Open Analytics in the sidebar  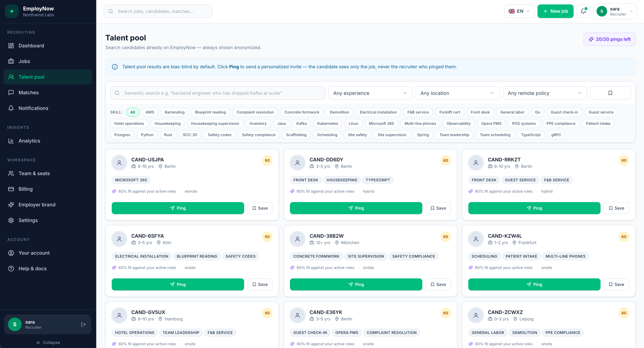pyautogui.click(x=48, y=141)
